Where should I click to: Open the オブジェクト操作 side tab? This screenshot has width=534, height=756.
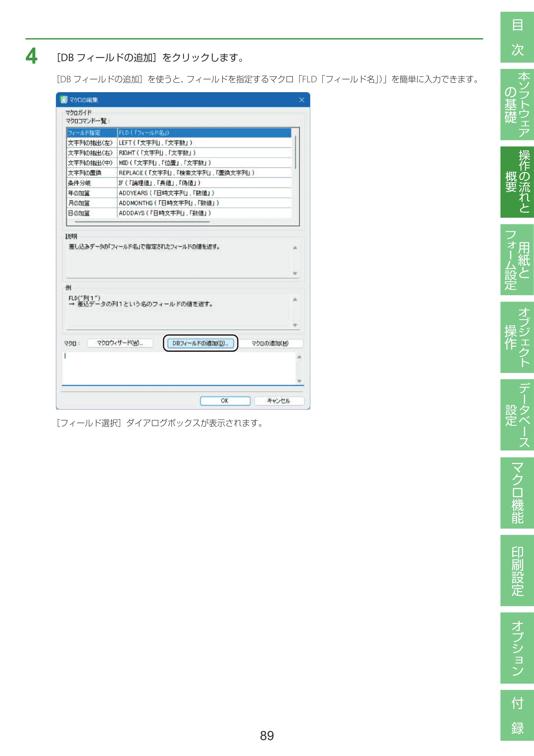[x=517, y=337]
